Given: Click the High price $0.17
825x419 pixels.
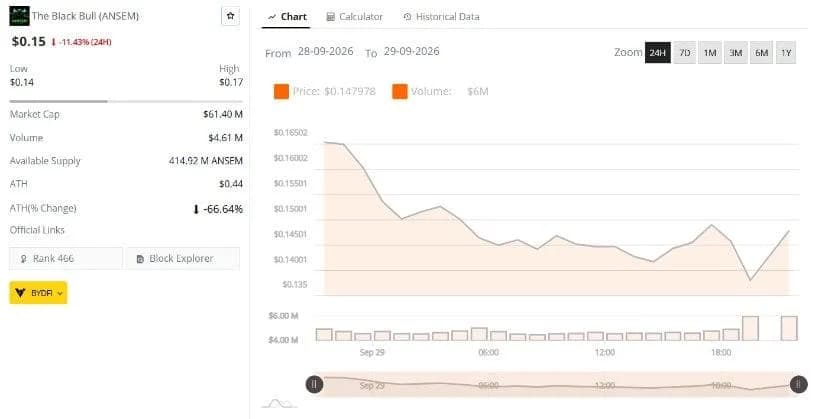Looking at the screenshot, I should click(231, 82).
